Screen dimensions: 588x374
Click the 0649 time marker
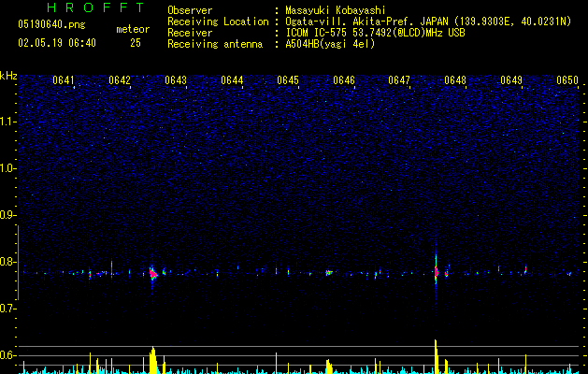pos(511,80)
